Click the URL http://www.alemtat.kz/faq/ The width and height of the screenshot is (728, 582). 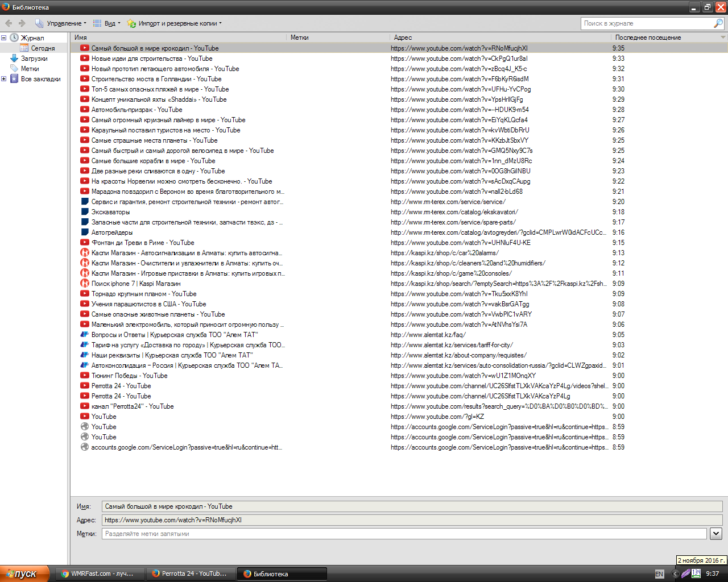coord(428,335)
